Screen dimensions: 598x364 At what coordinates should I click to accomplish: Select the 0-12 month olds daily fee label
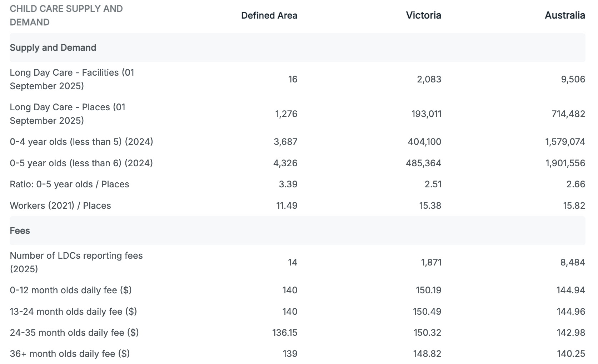[71, 290]
